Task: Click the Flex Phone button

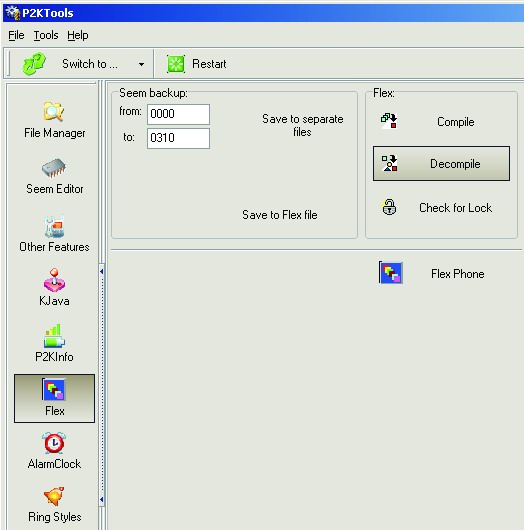Action: [441, 273]
